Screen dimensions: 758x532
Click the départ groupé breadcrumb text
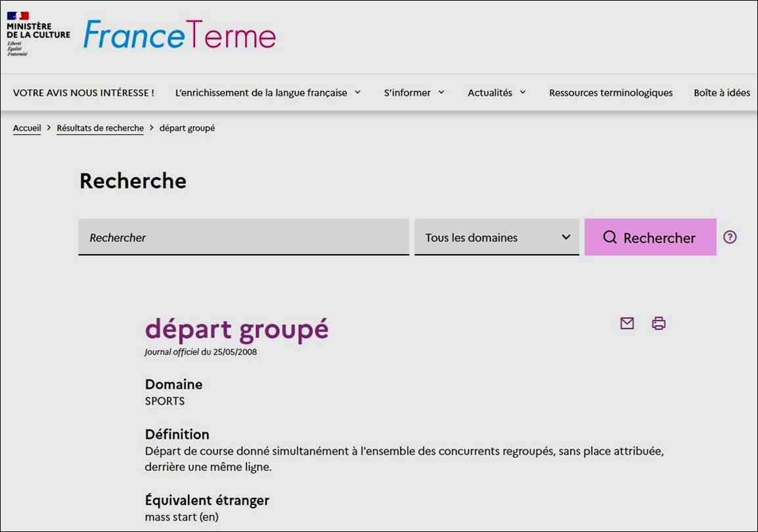(x=187, y=128)
